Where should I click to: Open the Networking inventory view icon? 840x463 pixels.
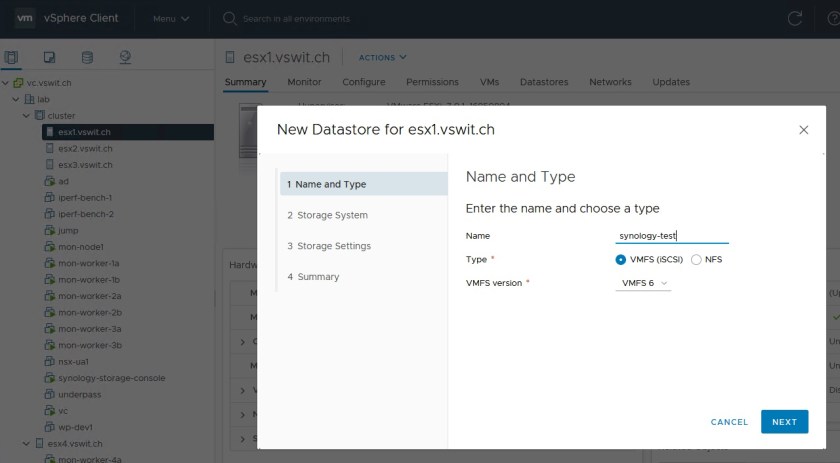125,57
